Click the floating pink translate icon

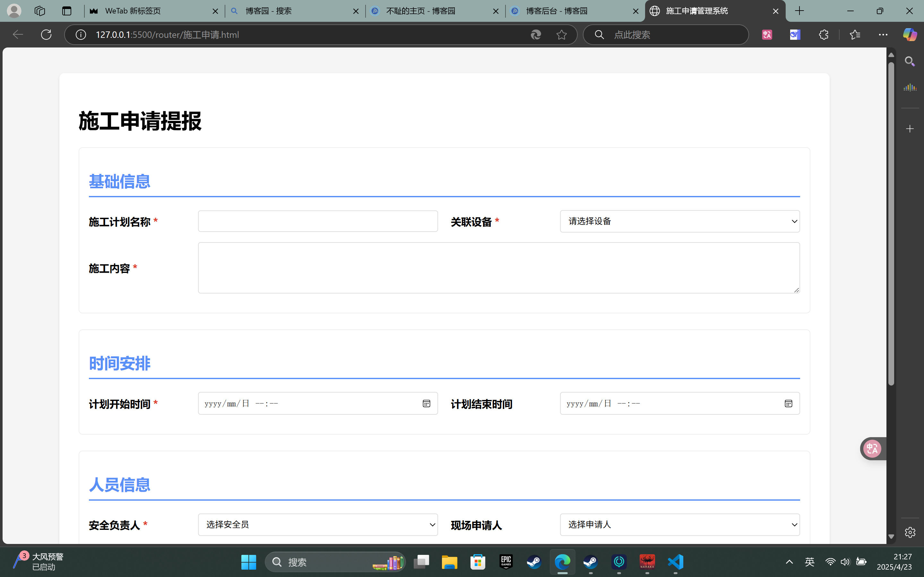(x=872, y=449)
